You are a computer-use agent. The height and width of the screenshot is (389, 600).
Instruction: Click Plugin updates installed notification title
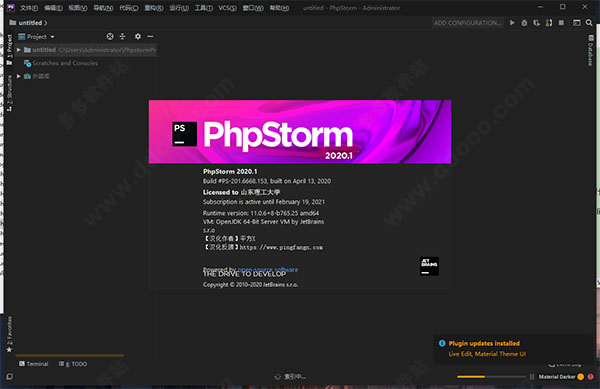click(484, 343)
